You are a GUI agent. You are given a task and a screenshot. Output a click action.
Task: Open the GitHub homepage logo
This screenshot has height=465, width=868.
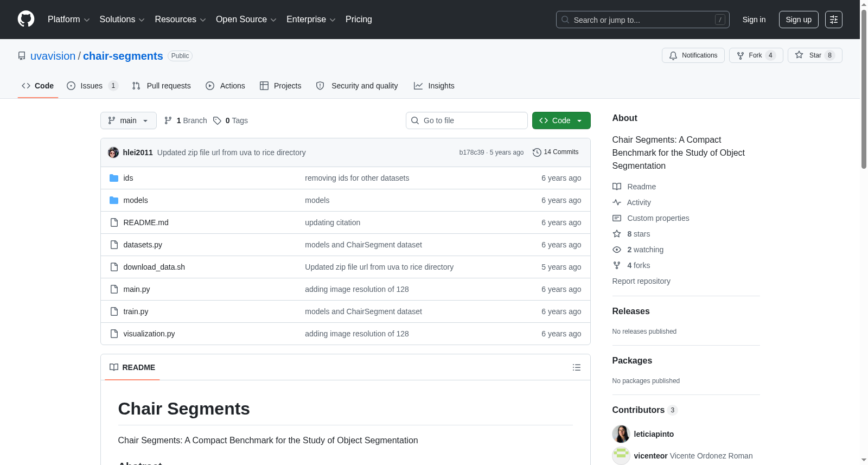pyautogui.click(x=26, y=20)
